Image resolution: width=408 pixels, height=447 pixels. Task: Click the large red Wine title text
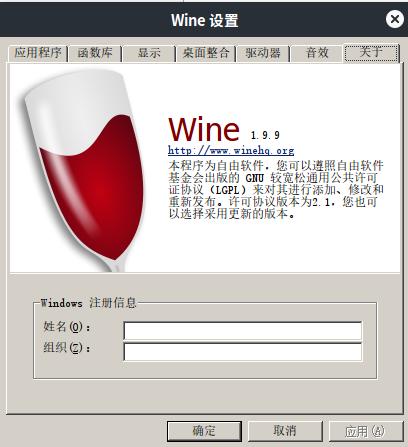click(x=204, y=130)
